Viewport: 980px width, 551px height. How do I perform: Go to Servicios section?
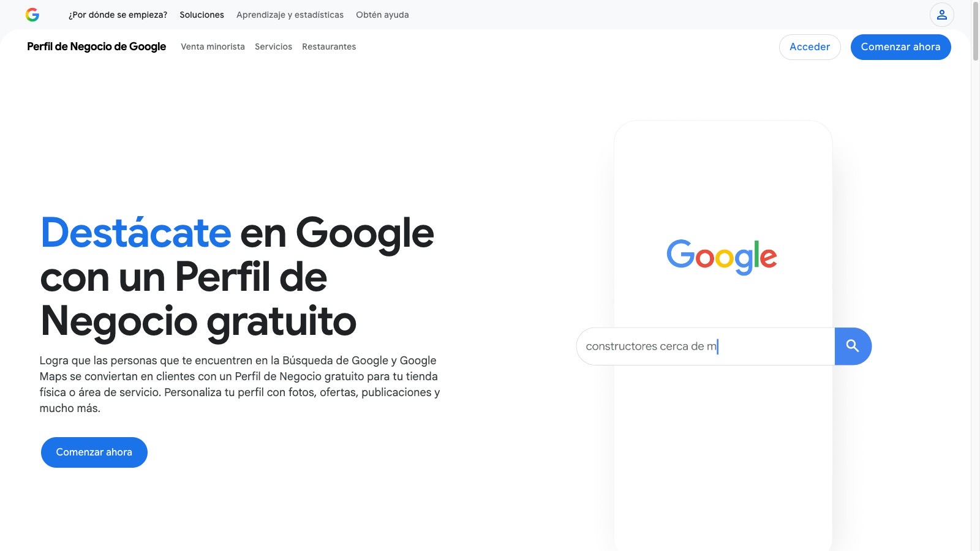click(273, 47)
